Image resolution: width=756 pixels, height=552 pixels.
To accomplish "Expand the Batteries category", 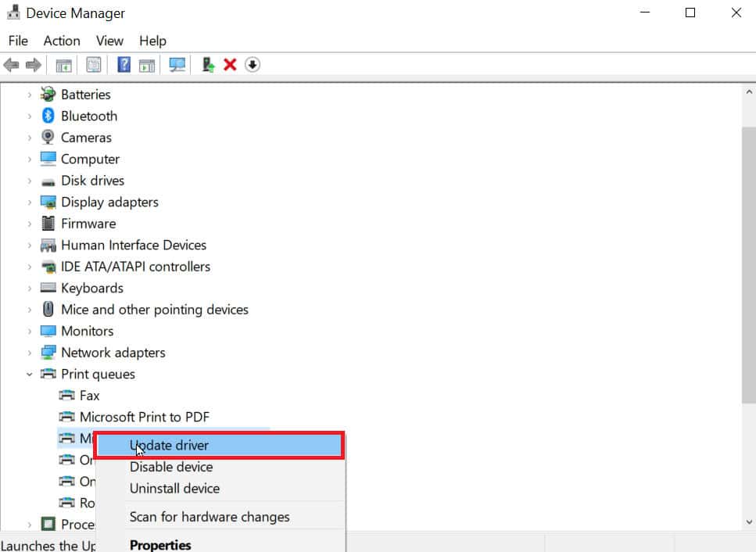I will (30, 95).
